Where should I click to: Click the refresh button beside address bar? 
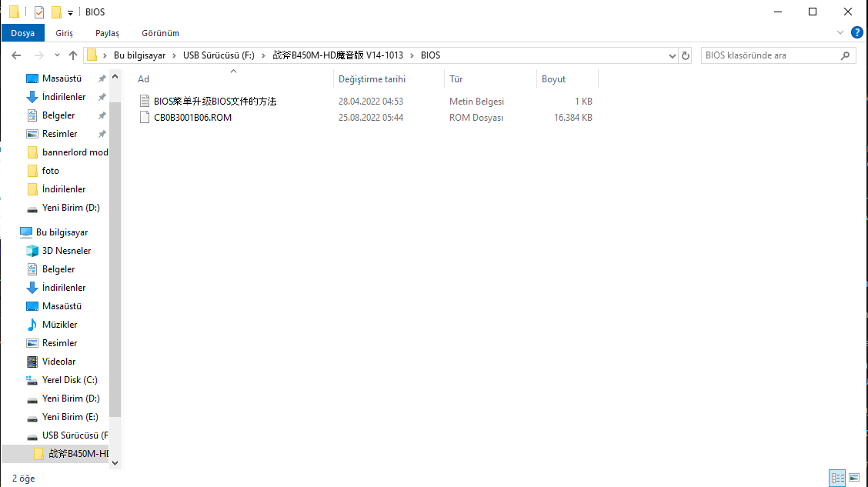click(686, 55)
